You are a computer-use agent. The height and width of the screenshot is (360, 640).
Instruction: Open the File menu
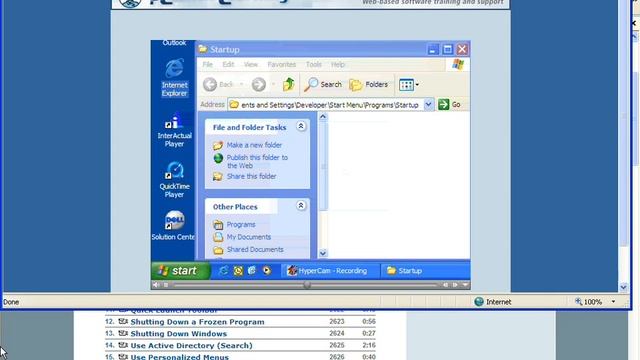pos(207,64)
